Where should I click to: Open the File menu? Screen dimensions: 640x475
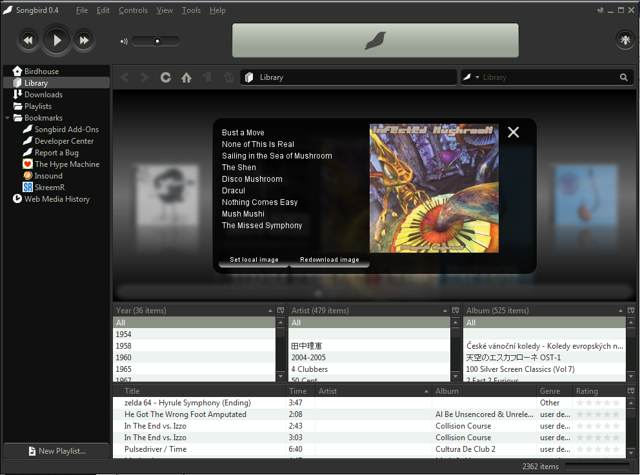point(82,10)
